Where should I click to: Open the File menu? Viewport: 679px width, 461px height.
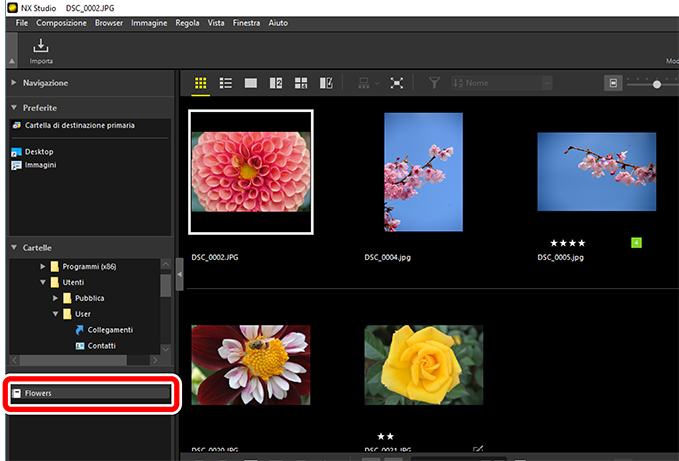(22, 23)
